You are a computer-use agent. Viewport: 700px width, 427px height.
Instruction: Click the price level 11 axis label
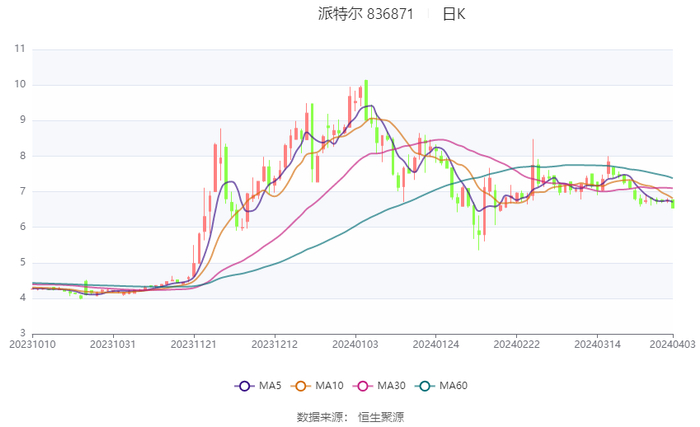point(20,48)
